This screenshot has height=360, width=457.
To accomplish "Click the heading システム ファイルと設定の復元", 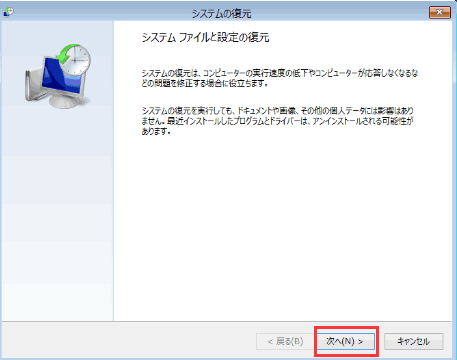I will pos(205,38).
